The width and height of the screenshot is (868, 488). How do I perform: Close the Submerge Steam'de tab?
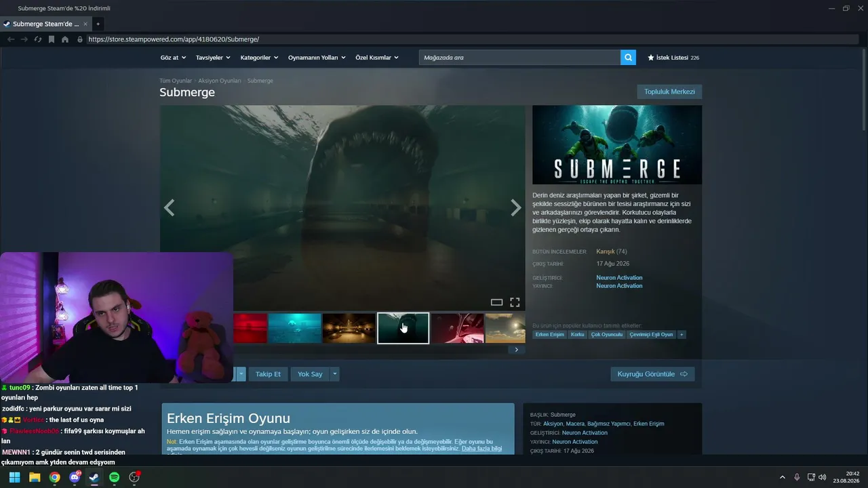pos(85,24)
